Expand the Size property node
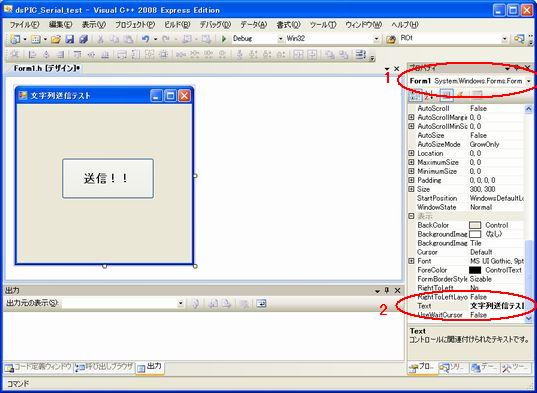Viewport: 537px width, 393px height. pos(412,189)
